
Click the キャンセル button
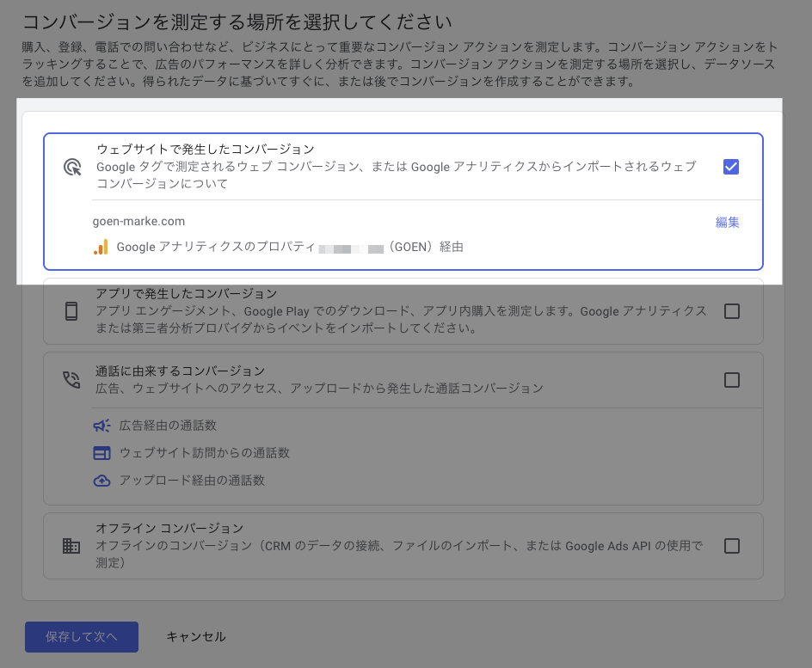coord(196,636)
